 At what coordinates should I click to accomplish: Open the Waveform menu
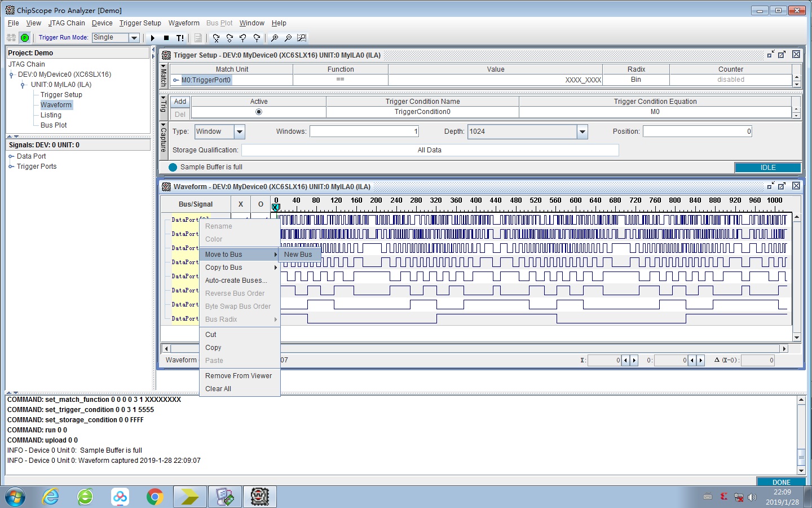[184, 23]
